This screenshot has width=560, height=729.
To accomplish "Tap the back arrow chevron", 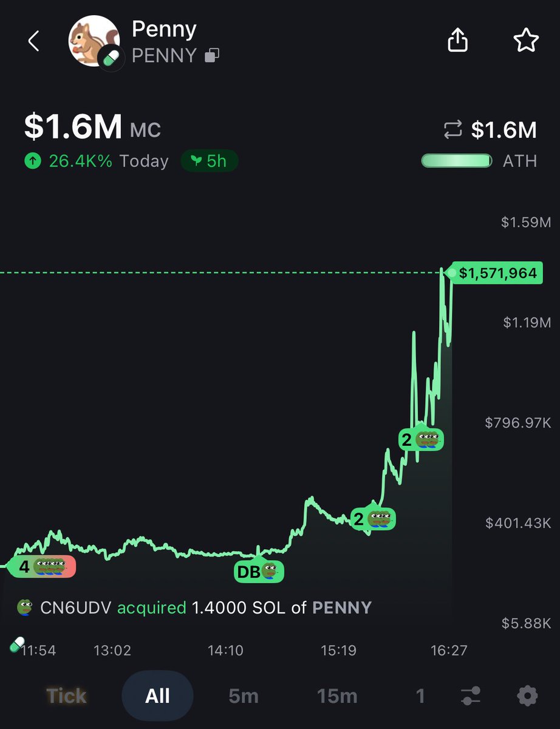I will click(x=34, y=42).
